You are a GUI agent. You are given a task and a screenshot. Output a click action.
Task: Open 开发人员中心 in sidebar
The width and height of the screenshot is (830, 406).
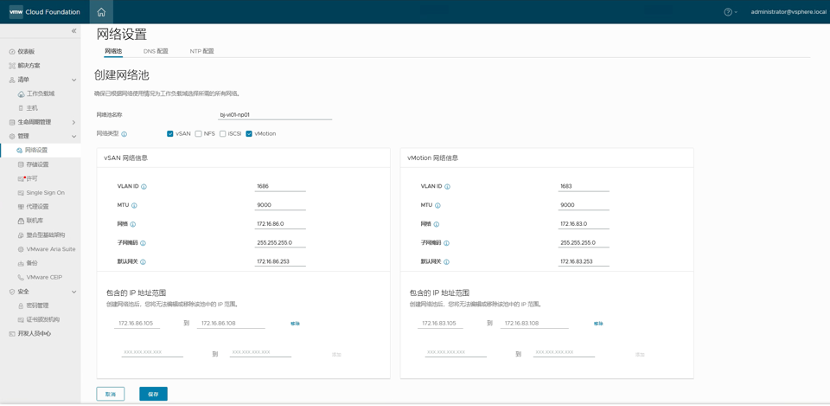(34, 334)
